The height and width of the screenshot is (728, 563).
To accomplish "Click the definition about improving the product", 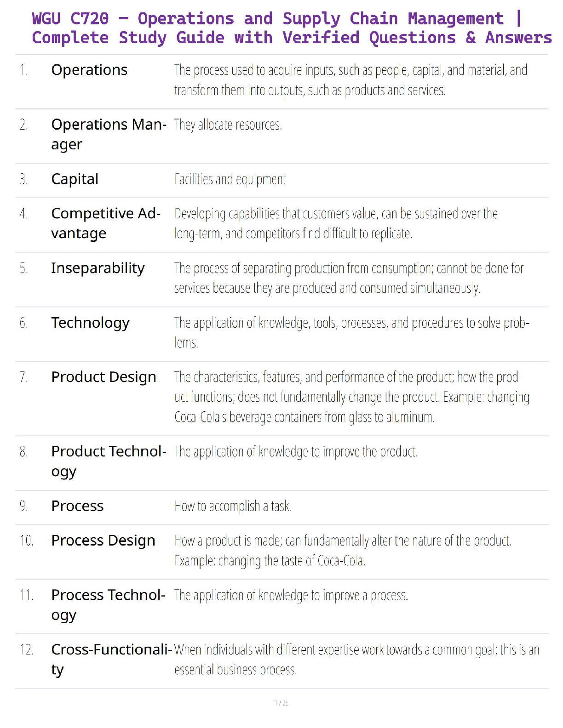I will 296,452.
